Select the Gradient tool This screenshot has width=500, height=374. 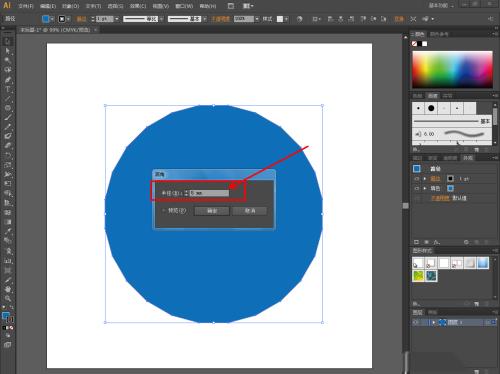coord(8,222)
